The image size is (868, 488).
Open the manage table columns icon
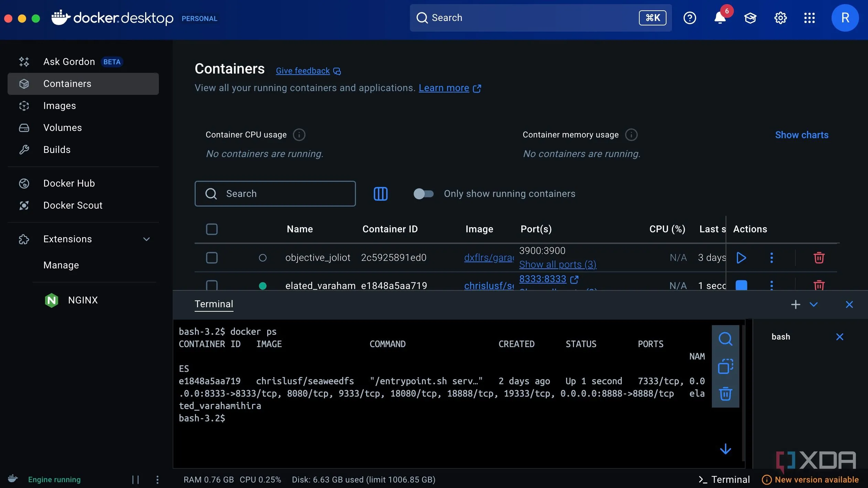(380, 194)
